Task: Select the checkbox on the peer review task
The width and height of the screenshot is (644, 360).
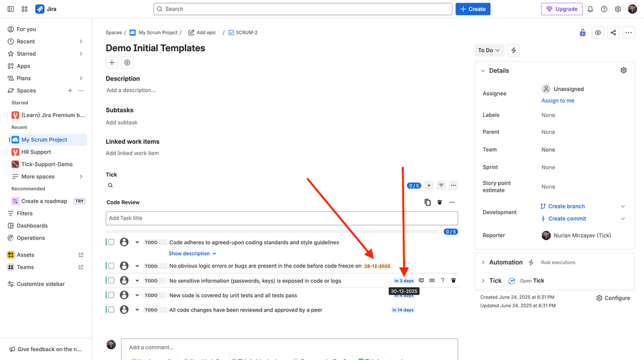Action: 111,309
